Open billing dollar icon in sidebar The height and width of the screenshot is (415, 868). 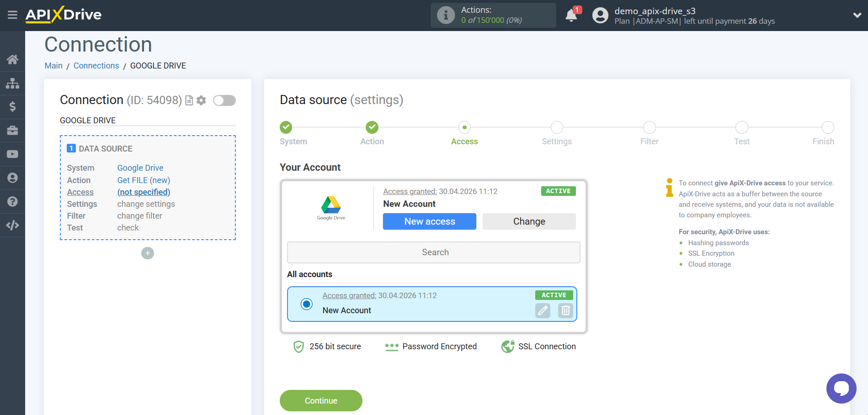[12, 107]
